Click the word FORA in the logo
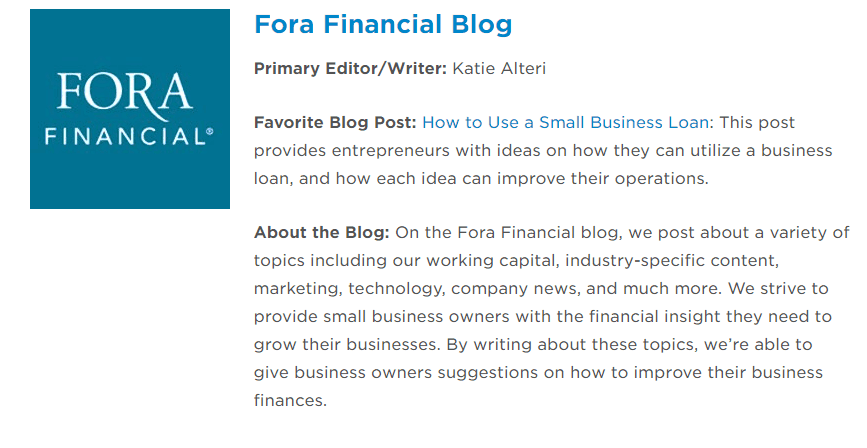 pyautogui.click(x=124, y=94)
